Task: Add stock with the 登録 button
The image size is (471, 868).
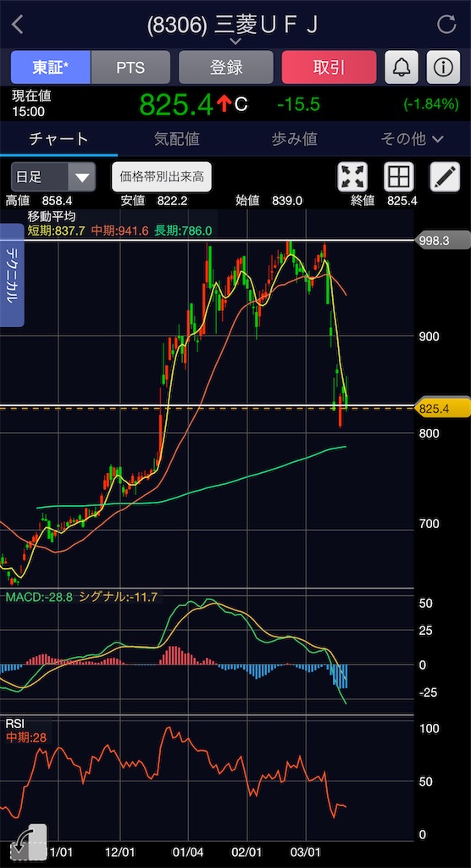Action: [226, 67]
